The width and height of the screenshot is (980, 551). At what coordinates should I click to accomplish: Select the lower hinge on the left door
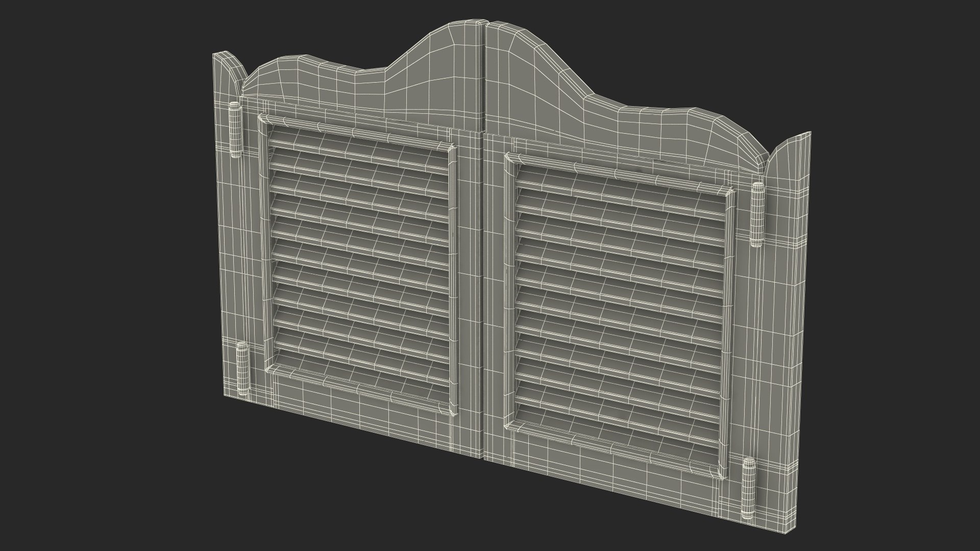[x=242, y=368]
